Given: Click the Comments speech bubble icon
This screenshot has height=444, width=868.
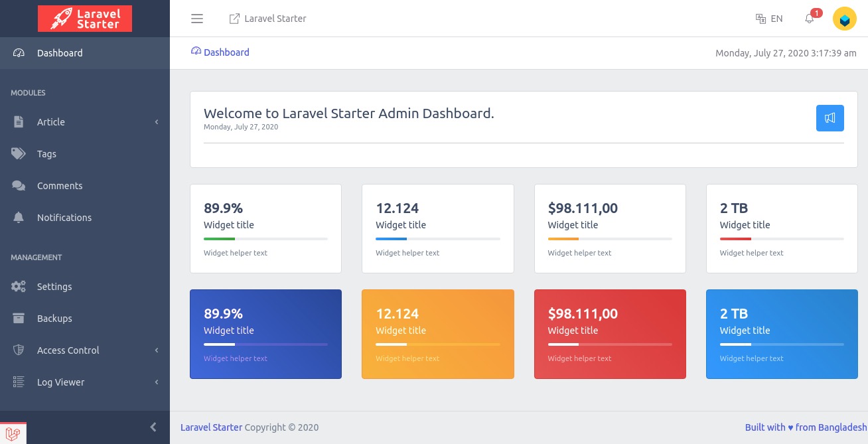Looking at the screenshot, I should pos(19,186).
